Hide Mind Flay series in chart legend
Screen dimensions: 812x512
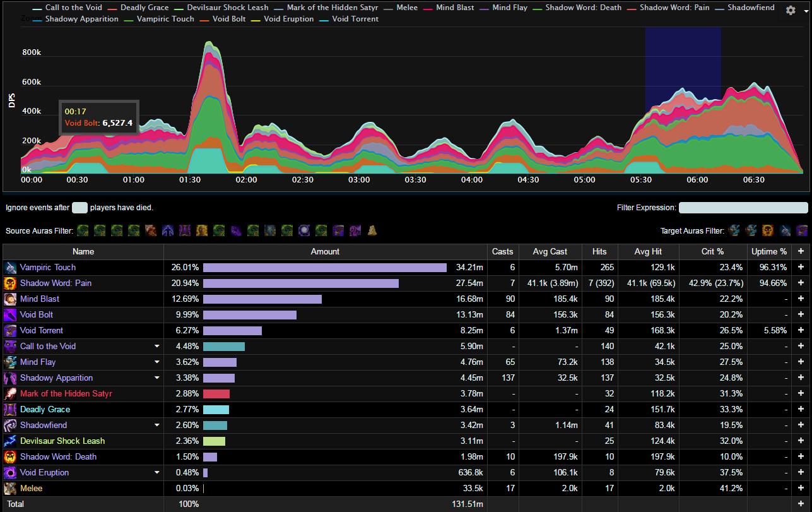coord(510,8)
